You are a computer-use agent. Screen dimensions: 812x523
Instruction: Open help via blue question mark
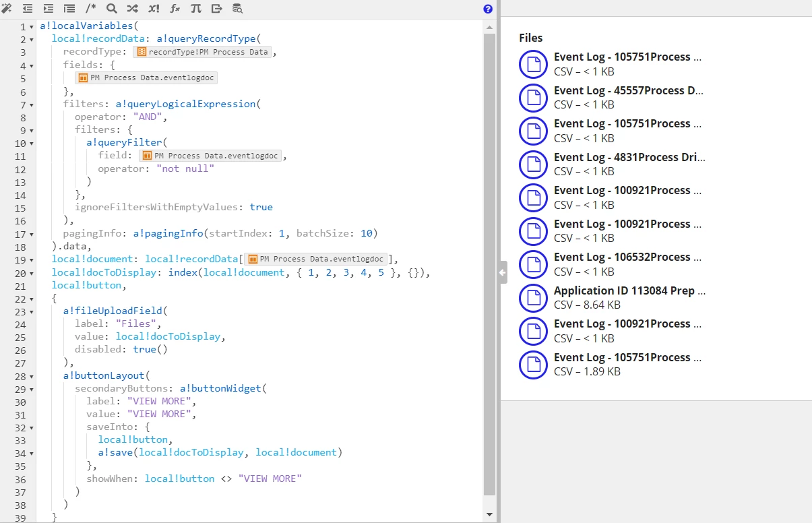488,9
